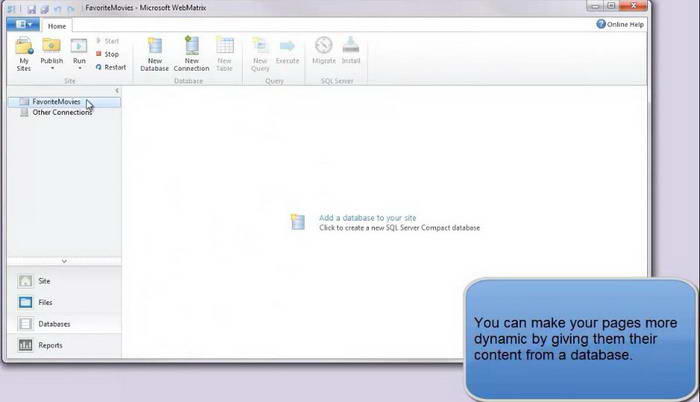This screenshot has width=700, height=402.
Task: Select FavoriteMovies in the database tree
Action: [x=64, y=102]
